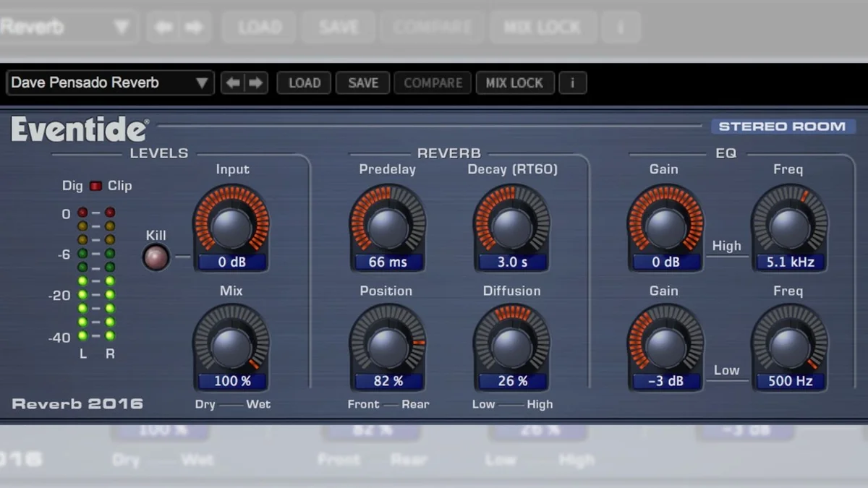Click the Dig Clip red indicator
Screen dimensions: 868x488
tap(95, 186)
